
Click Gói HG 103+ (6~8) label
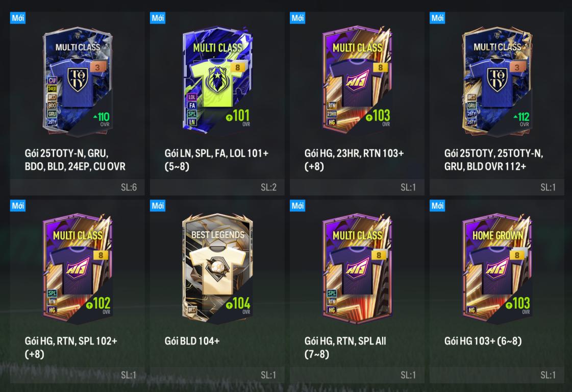coord(483,341)
